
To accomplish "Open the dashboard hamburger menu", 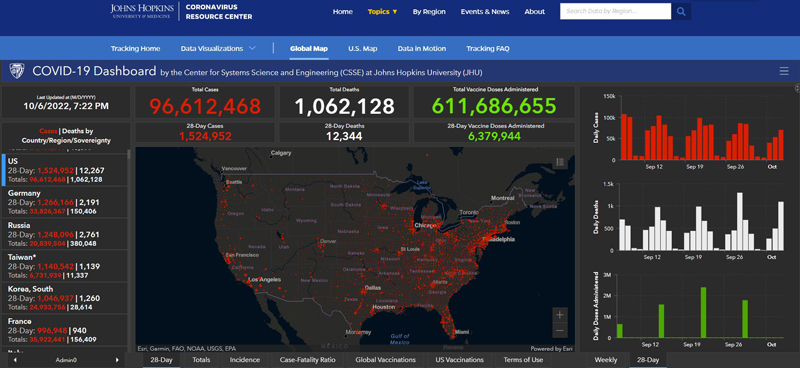I will (x=784, y=71).
